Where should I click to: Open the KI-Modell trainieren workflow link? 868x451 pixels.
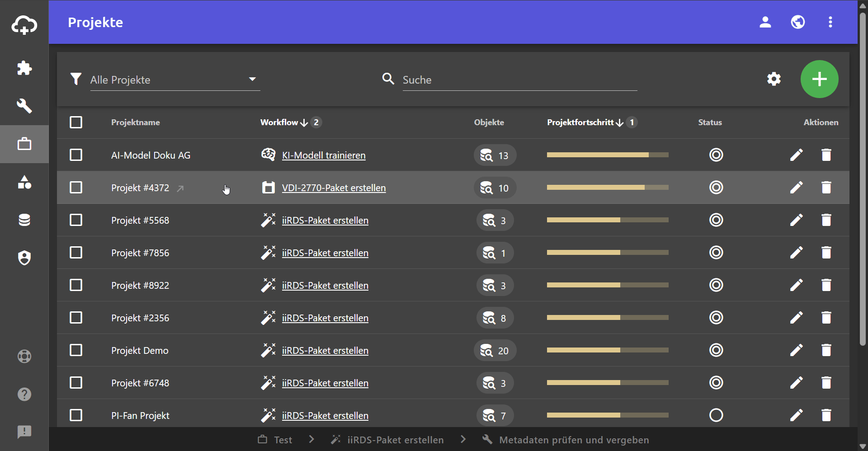coord(324,155)
